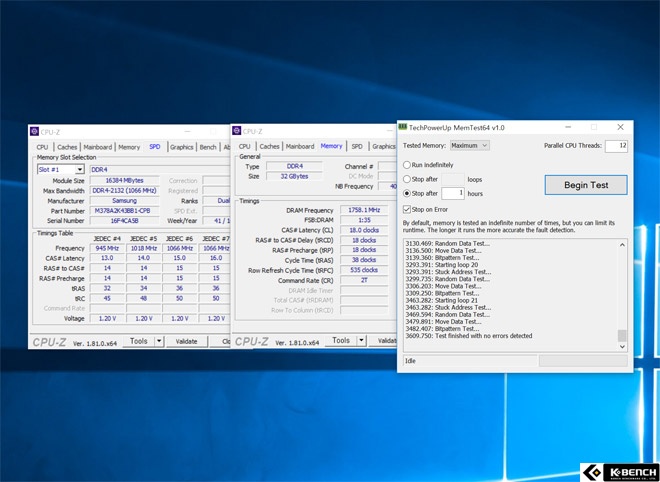Image resolution: width=660 pixels, height=482 pixels.
Task: Click Idle status text in MemTest64
Action: click(410, 361)
